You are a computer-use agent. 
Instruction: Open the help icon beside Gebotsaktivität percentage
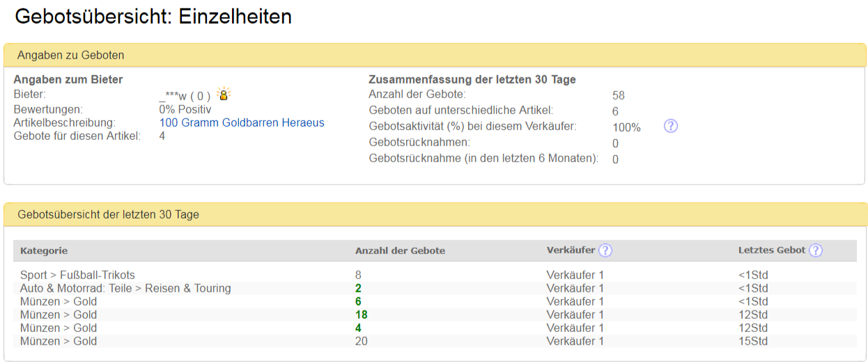(670, 126)
